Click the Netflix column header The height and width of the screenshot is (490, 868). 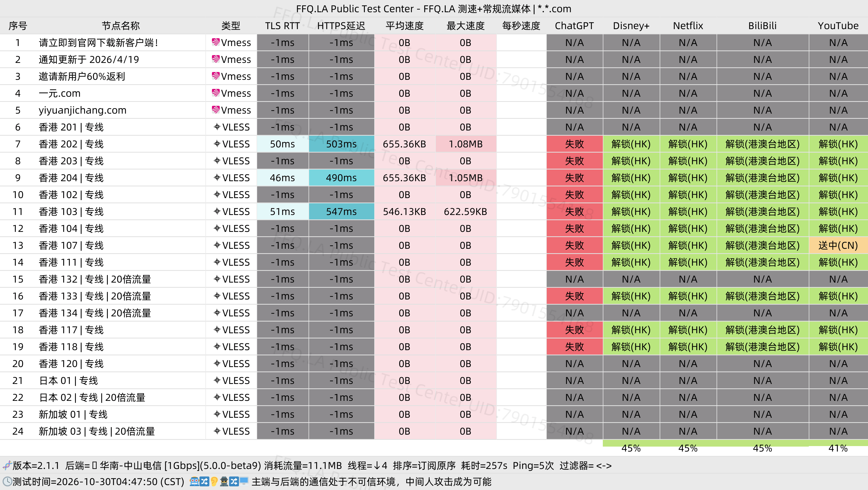pos(688,26)
